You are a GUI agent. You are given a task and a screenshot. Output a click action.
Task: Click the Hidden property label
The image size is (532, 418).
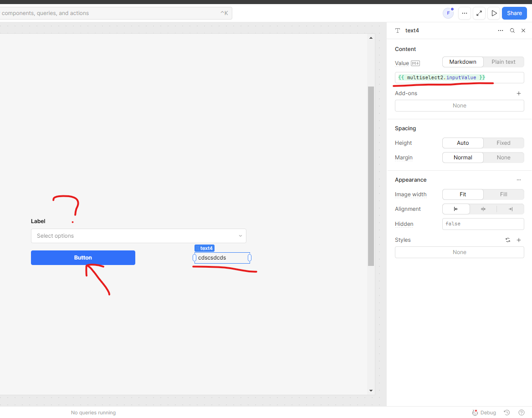point(404,224)
